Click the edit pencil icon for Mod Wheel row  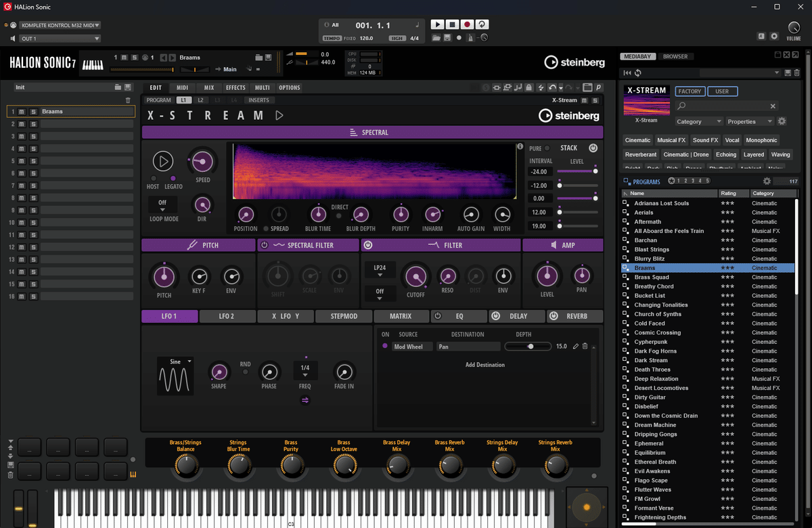pyautogui.click(x=576, y=347)
